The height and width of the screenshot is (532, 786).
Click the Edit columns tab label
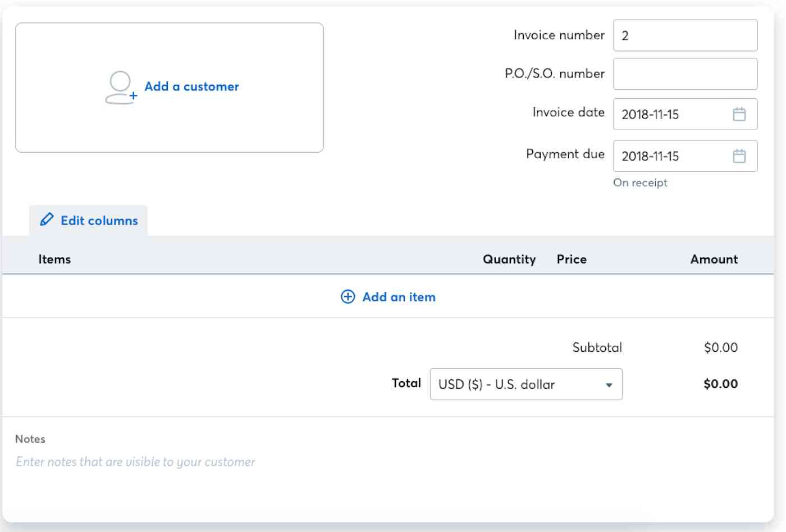point(99,221)
